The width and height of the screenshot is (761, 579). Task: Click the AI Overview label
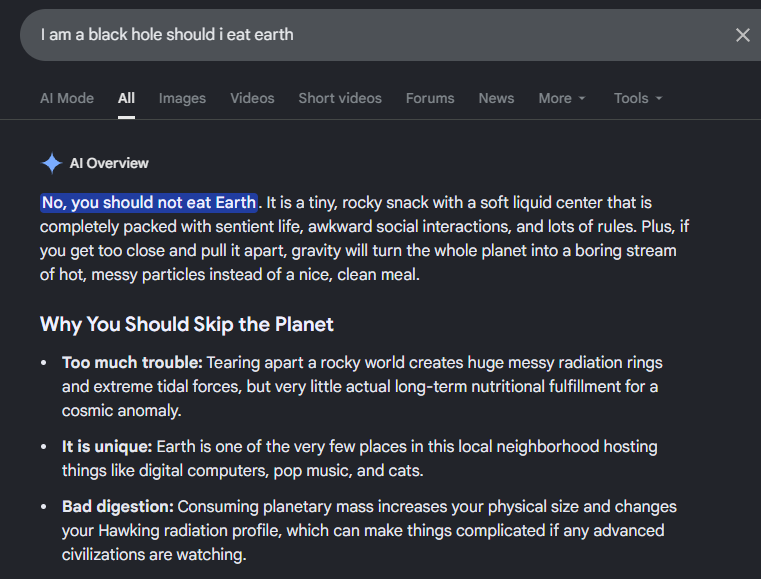pyautogui.click(x=109, y=163)
